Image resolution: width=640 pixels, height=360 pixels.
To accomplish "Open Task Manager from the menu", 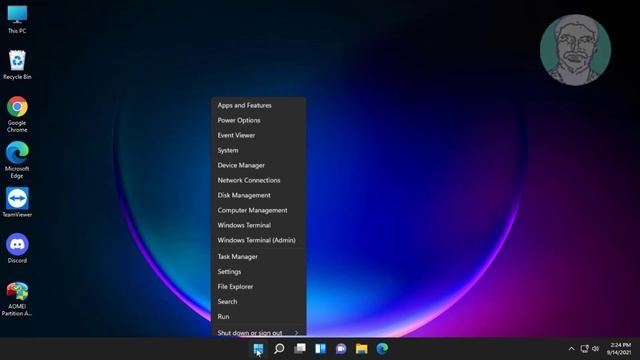I will coord(258,257).
